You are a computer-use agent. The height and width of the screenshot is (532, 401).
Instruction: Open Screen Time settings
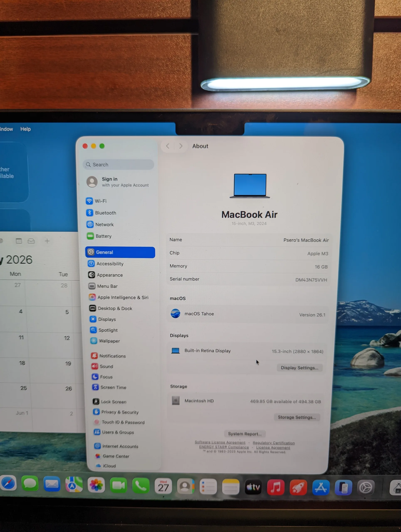[x=109, y=387]
